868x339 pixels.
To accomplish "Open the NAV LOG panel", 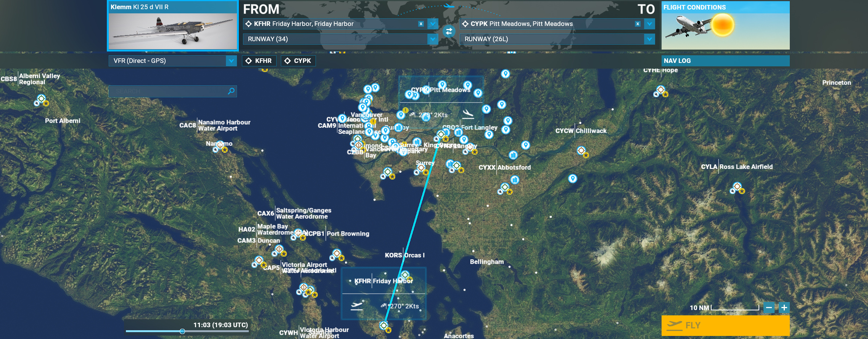I will point(725,61).
